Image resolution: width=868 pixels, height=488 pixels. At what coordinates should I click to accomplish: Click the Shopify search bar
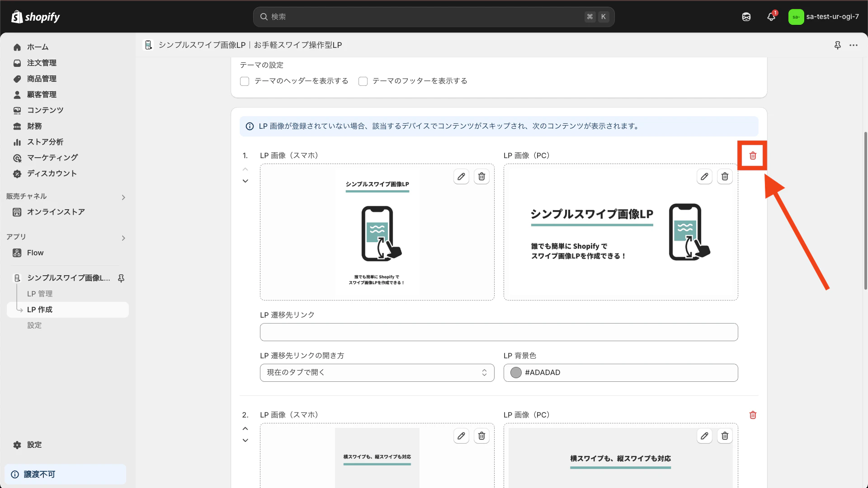click(434, 17)
